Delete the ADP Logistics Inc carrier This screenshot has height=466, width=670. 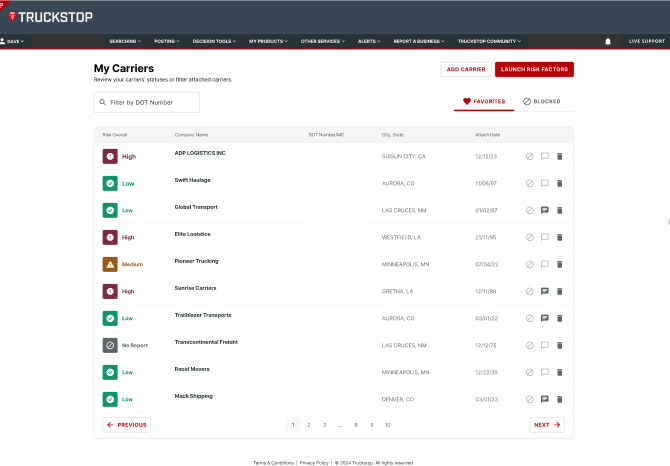[560, 156]
